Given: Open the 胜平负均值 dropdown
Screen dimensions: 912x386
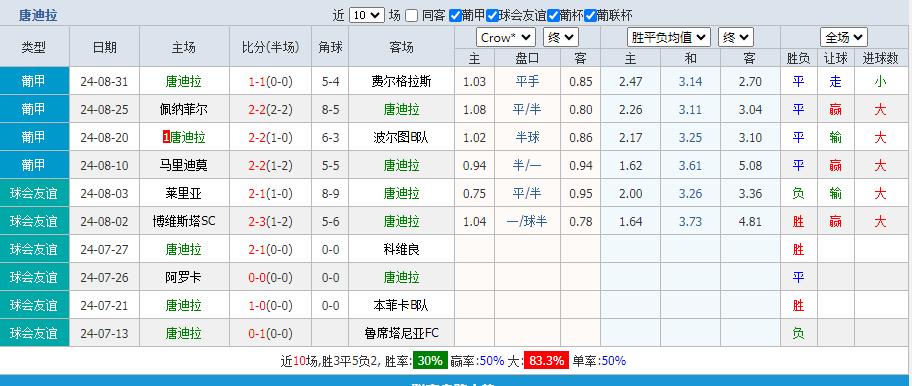Looking at the screenshot, I should [669, 38].
